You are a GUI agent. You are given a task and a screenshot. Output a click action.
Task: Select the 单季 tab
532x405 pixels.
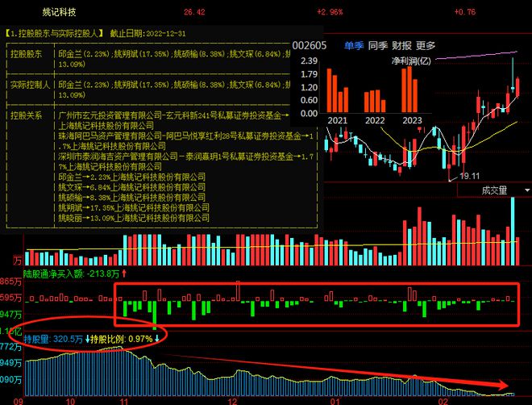click(354, 45)
